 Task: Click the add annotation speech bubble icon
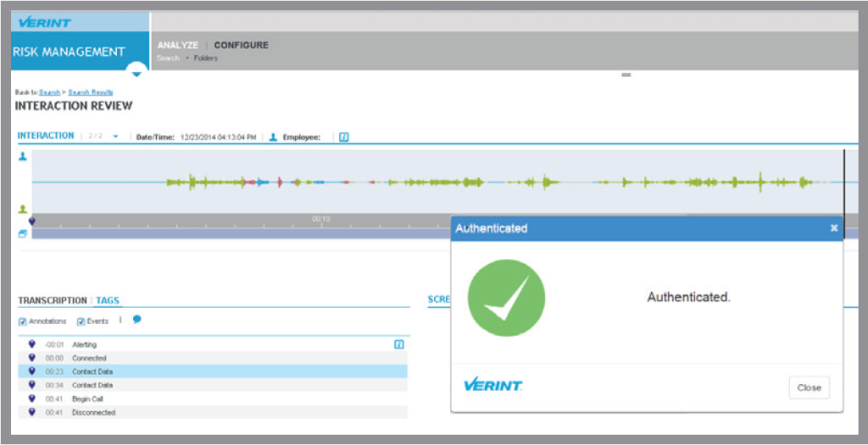[137, 320]
